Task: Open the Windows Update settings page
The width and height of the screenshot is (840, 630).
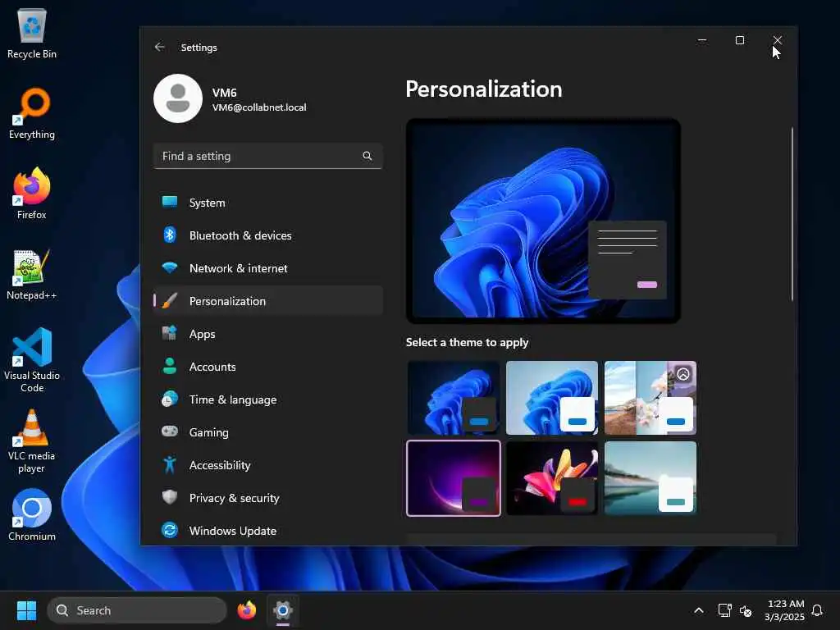Action: click(268, 531)
